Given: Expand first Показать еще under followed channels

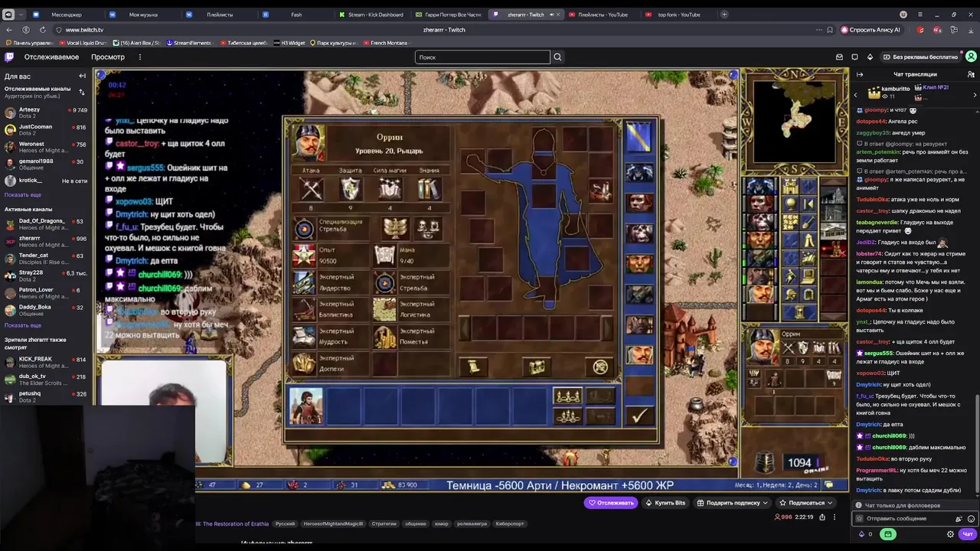Looking at the screenshot, I should click(x=23, y=194).
